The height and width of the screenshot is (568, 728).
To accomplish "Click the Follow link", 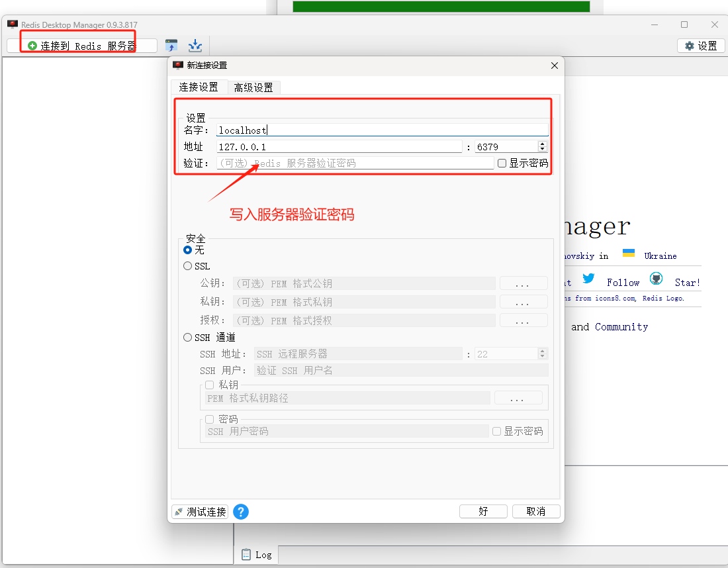I will pyautogui.click(x=623, y=283).
